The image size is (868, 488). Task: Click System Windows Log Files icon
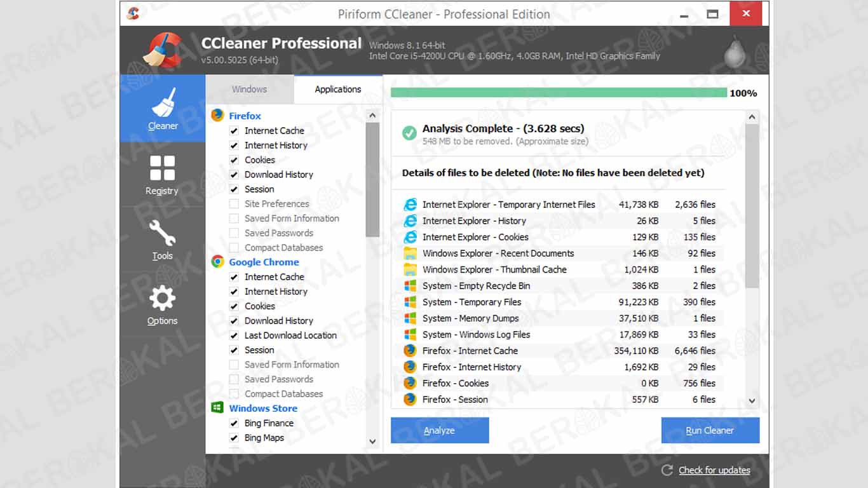(x=410, y=334)
